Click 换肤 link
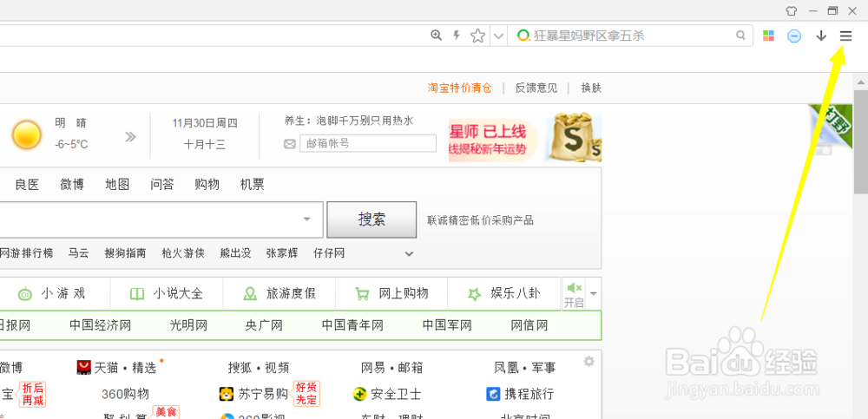 pyautogui.click(x=591, y=88)
